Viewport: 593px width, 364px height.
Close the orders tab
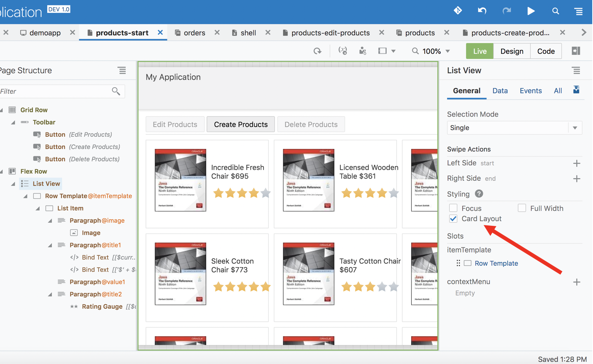(217, 33)
